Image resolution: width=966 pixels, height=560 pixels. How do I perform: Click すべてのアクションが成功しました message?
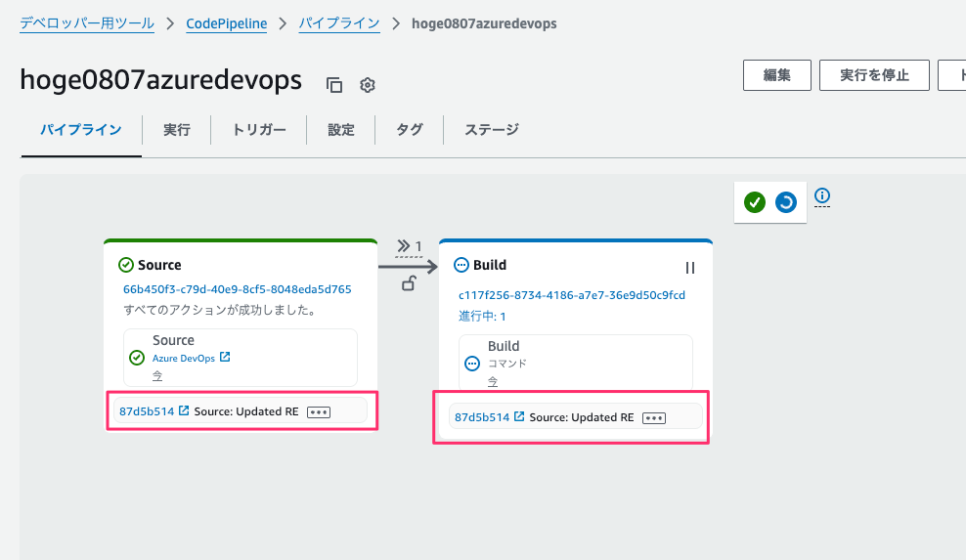[220, 310]
